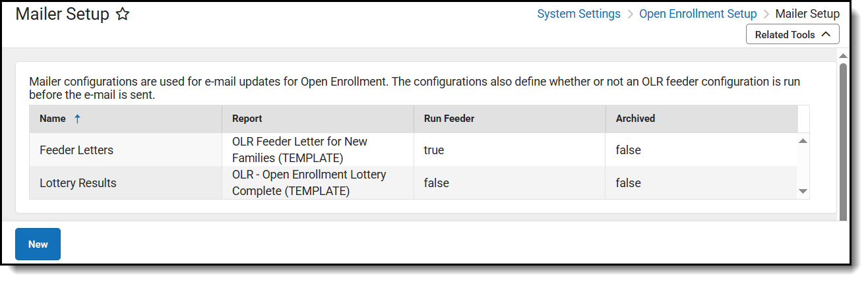Sort by the Name column header
This screenshot has height=282, width=868.
click(53, 119)
